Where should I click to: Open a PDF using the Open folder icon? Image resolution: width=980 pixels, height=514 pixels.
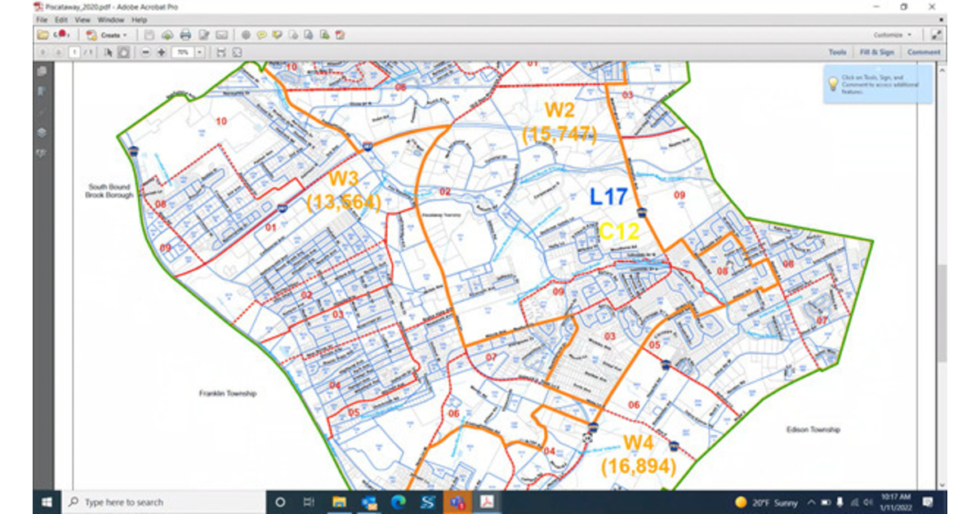click(x=42, y=35)
